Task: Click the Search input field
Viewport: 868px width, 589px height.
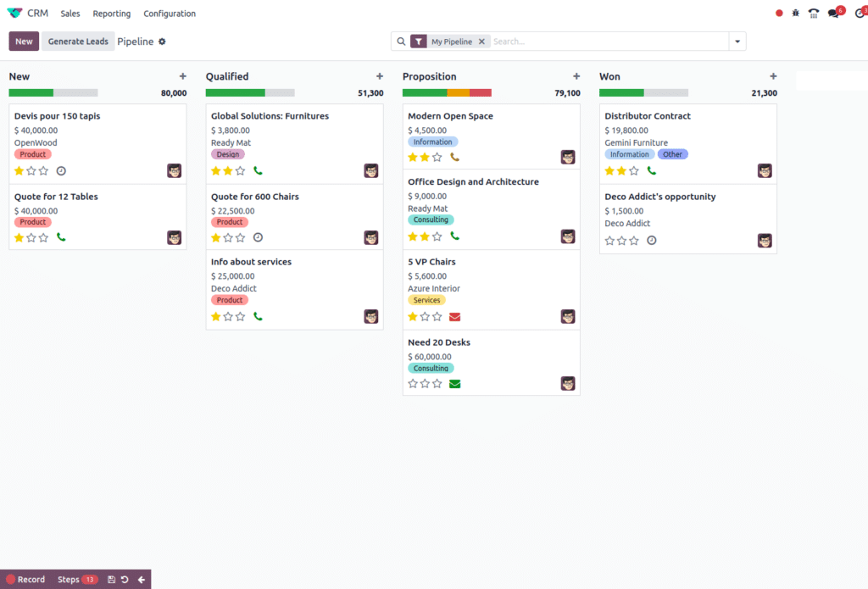Action: [x=609, y=42]
